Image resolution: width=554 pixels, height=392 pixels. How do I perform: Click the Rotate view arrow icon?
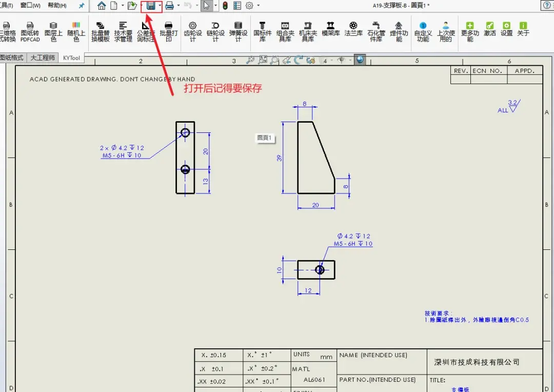point(299,60)
